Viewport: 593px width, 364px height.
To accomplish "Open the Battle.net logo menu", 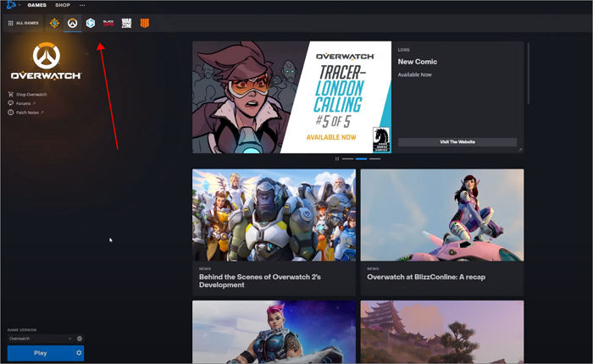I will tap(10, 5).
